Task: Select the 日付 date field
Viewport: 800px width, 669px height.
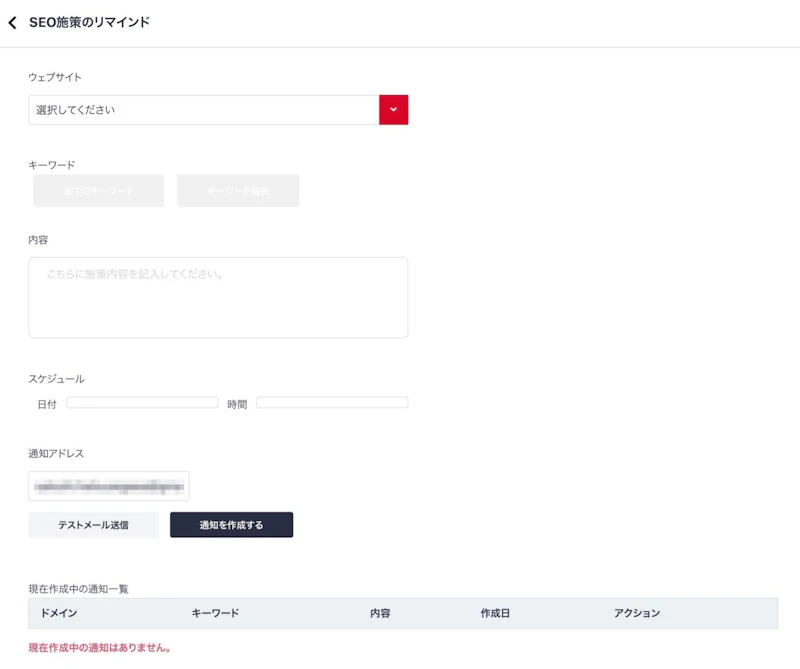Action: (x=142, y=402)
